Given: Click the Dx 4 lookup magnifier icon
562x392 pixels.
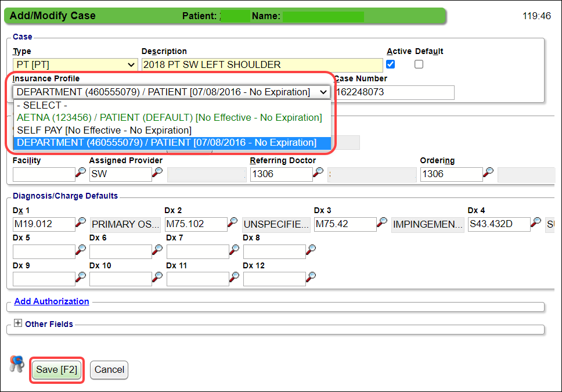Looking at the screenshot, I should (536, 222).
